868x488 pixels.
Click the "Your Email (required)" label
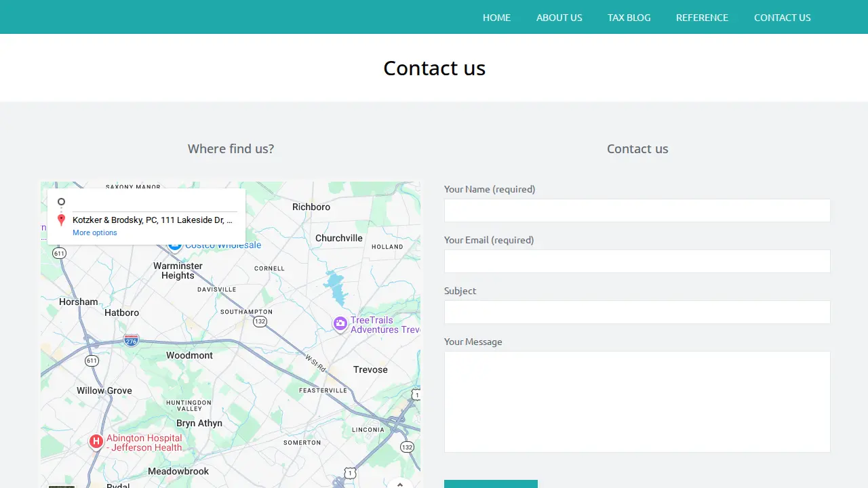pos(489,240)
